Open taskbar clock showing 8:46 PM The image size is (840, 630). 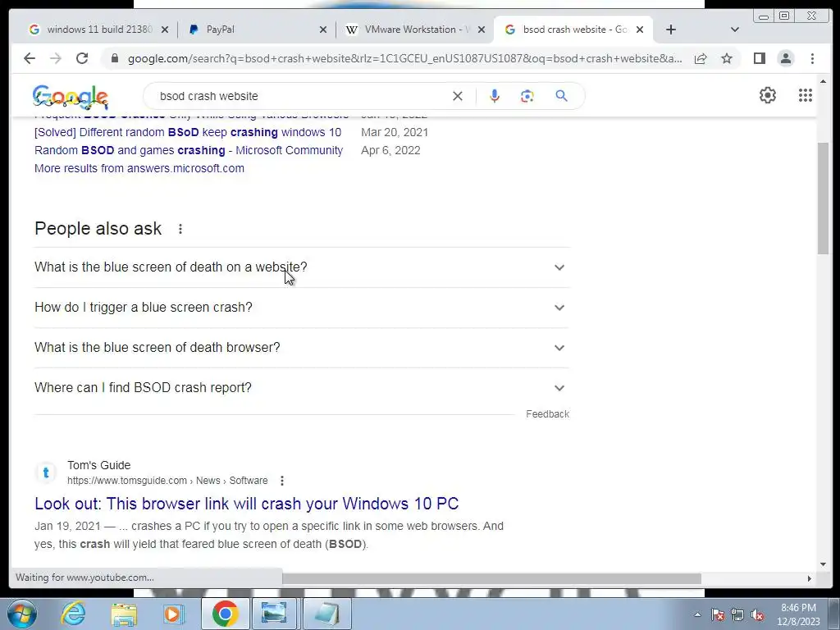click(798, 614)
